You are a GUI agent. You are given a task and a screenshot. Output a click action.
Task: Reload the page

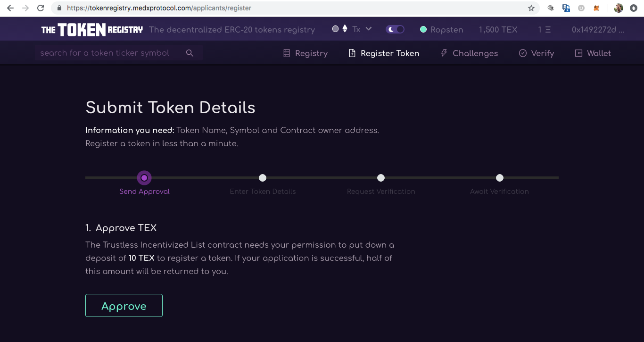tap(41, 8)
